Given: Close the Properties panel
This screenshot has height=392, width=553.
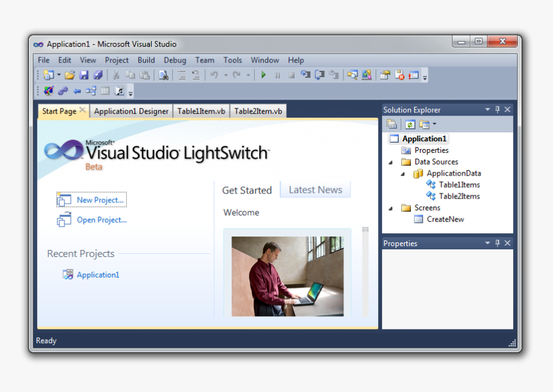Looking at the screenshot, I should pyautogui.click(x=507, y=243).
